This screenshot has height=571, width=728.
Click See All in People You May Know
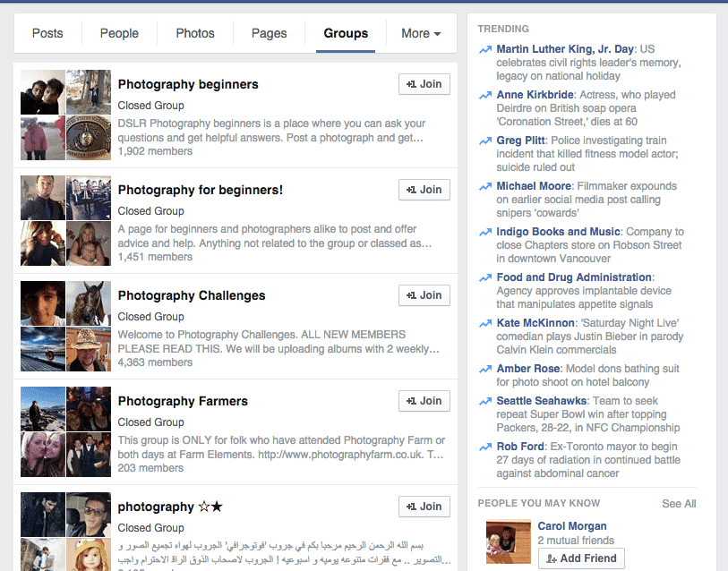679,504
